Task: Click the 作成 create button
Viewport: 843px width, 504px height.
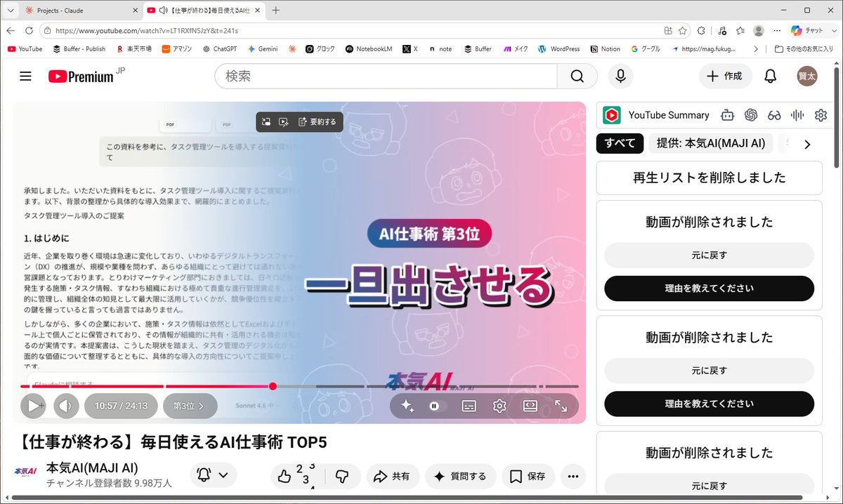Action: 725,76
